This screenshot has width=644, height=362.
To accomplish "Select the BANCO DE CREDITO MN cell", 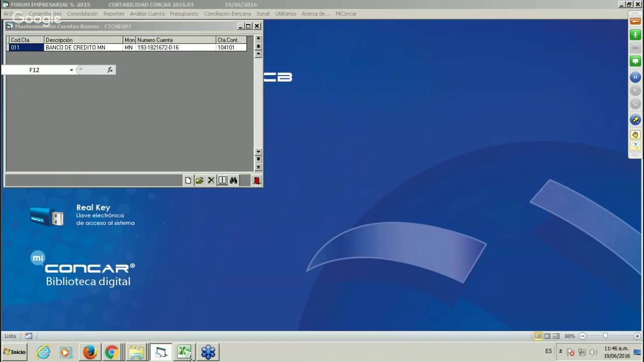I will (84, 47).
